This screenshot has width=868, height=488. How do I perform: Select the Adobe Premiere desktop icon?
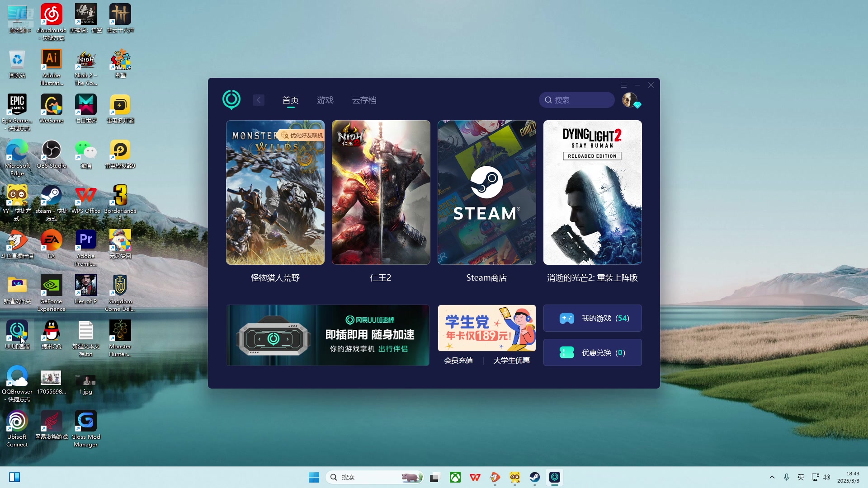pos(86,248)
